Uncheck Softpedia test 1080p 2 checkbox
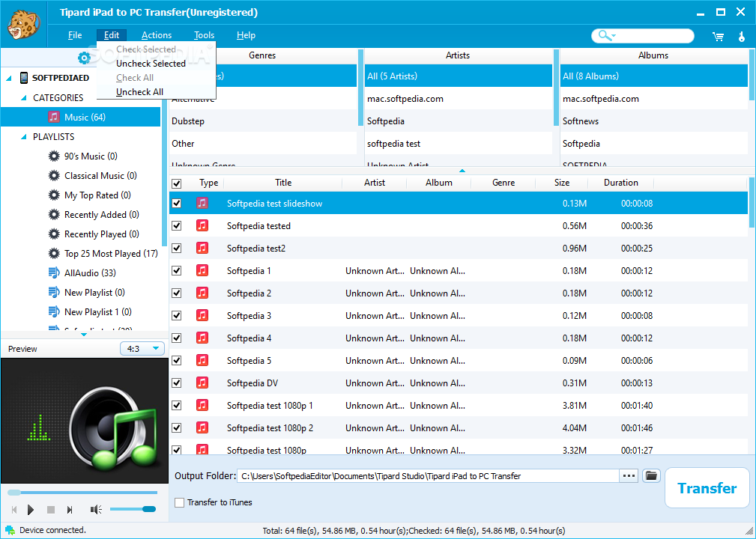This screenshot has width=756, height=539. [177, 427]
